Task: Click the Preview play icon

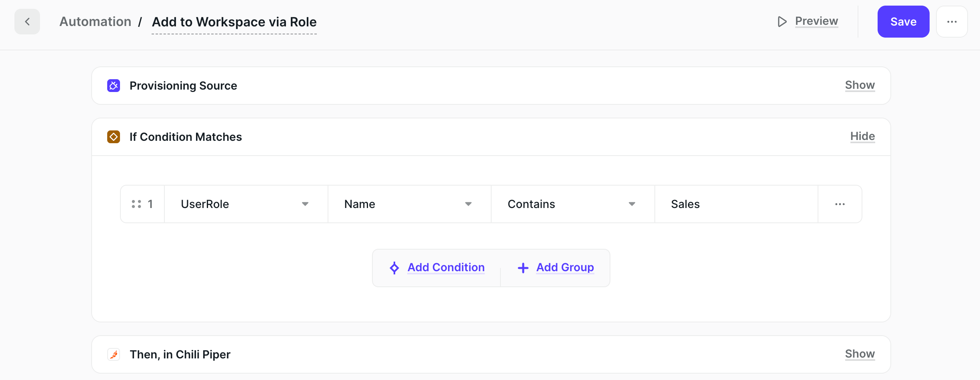Action: click(x=782, y=22)
